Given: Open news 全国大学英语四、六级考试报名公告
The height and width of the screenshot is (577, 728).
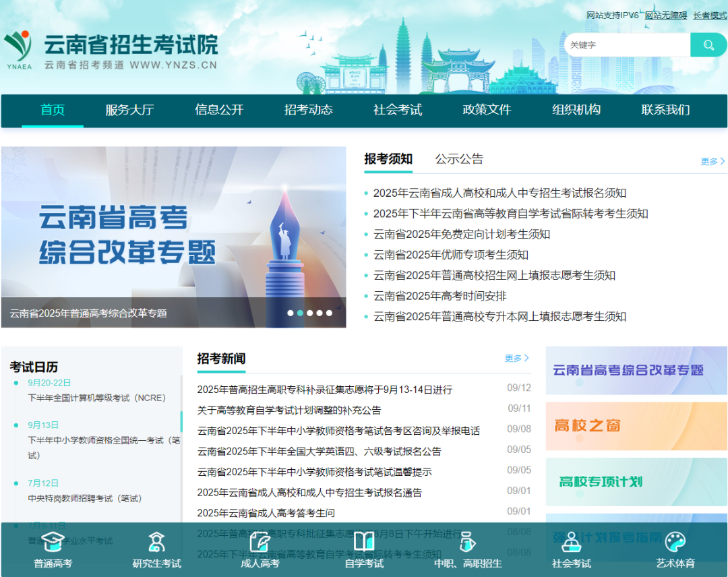Looking at the screenshot, I should coord(319,451).
